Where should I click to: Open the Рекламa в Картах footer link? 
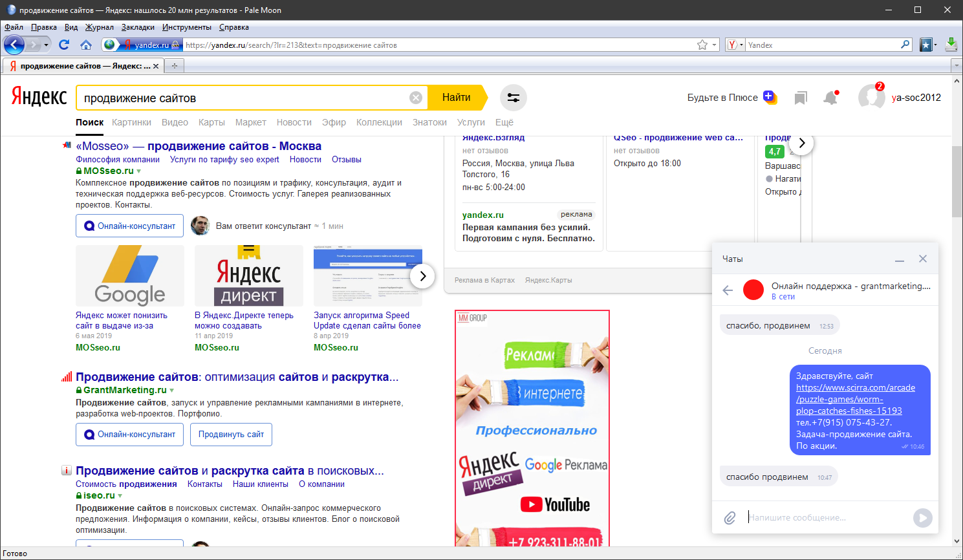pyautogui.click(x=484, y=280)
